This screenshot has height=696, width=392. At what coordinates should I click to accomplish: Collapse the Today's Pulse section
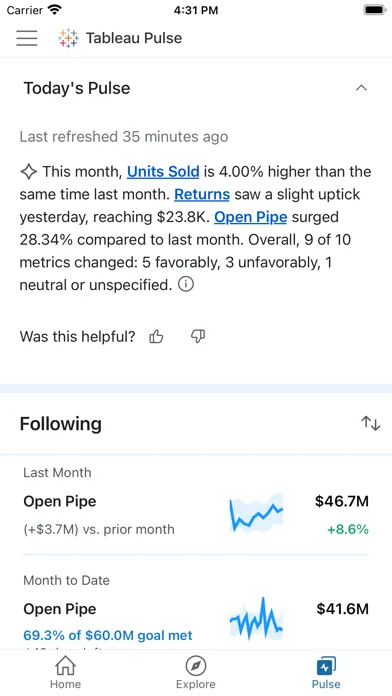click(x=361, y=88)
